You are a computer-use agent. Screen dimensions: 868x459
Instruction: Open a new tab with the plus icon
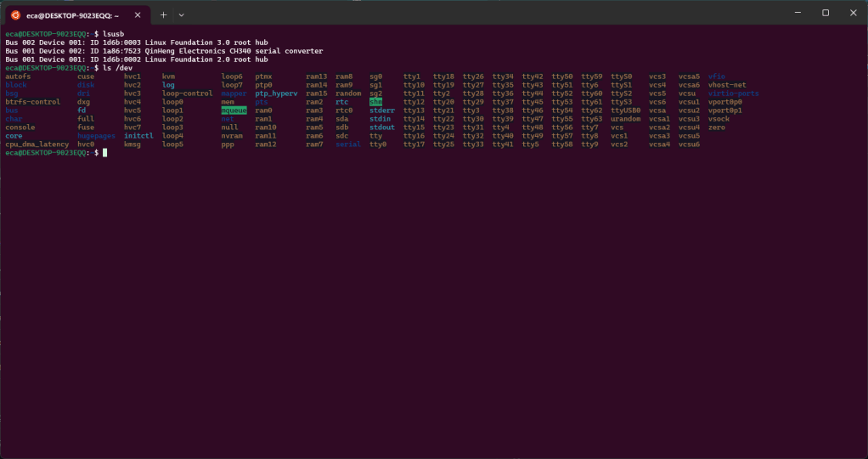164,14
